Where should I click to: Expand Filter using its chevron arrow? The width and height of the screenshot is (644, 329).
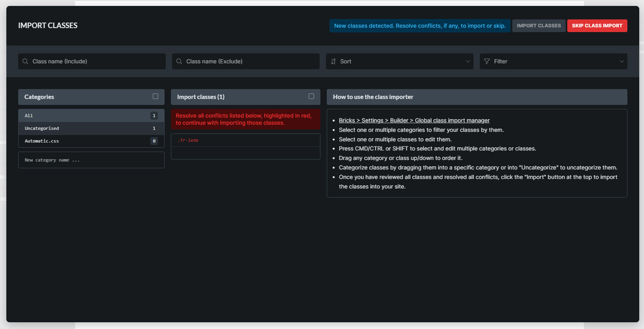point(621,61)
